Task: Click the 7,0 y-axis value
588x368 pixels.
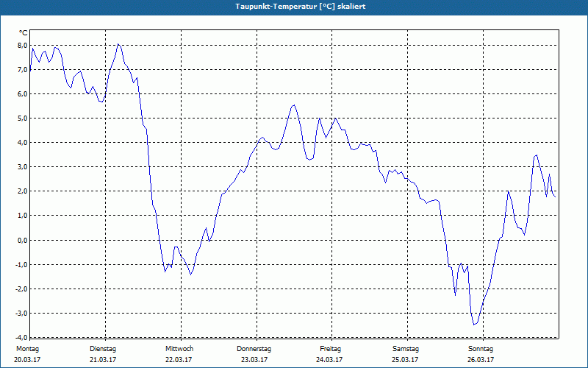Action: [23, 69]
